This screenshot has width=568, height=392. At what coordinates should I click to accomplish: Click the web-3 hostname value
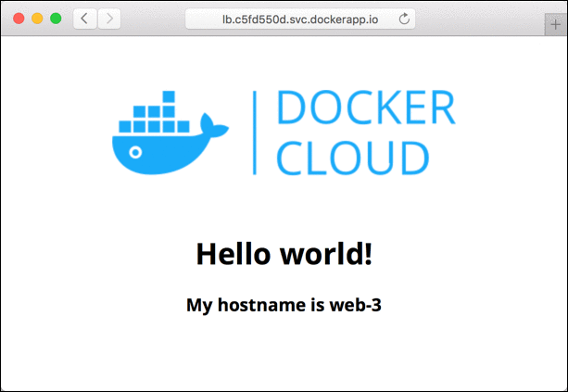point(356,305)
